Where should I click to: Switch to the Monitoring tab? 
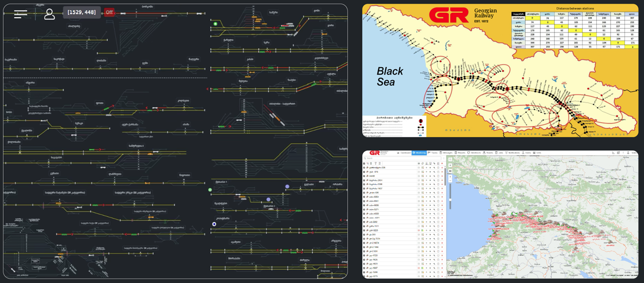coord(419,153)
